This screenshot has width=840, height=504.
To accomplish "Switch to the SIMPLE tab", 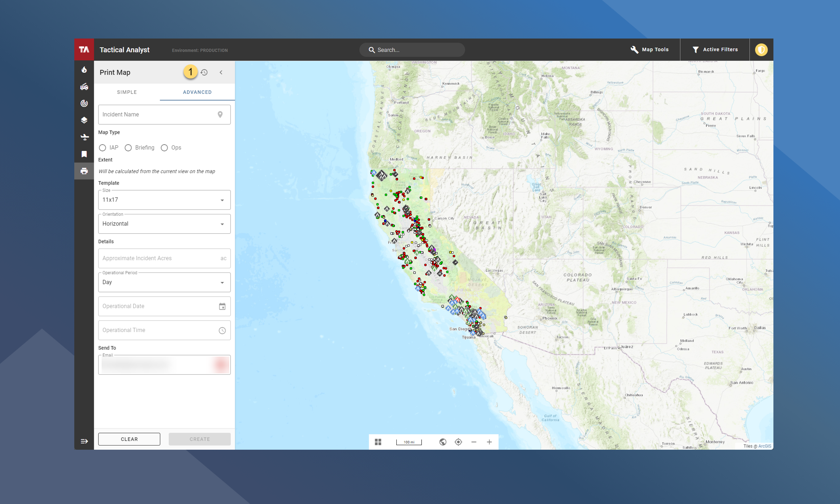I will pyautogui.click(x=127, y=92).
